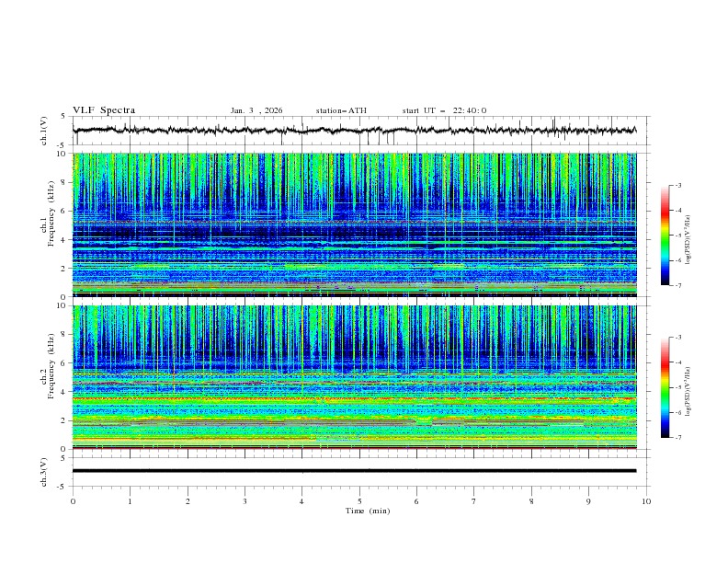Click the ch.3(V) axis label
728x563 pixels.
point(45,471)
